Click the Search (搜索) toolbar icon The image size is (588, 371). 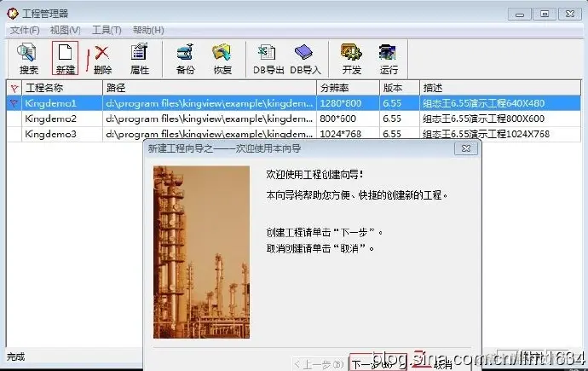pos(28,59)
